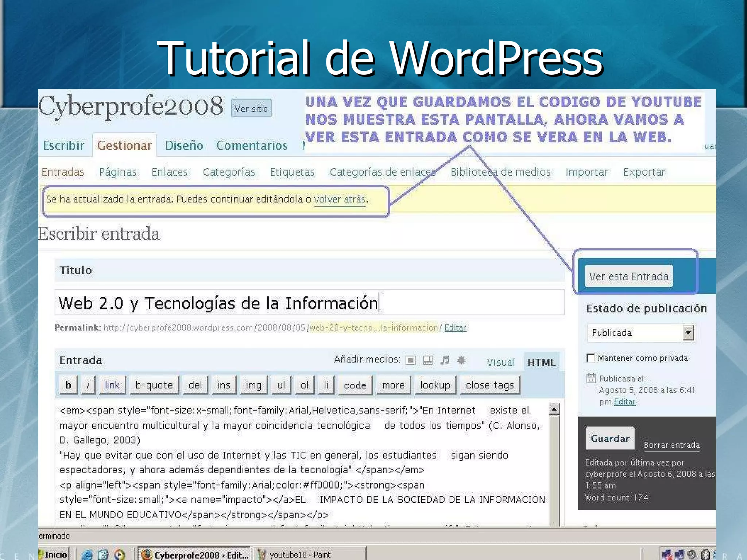The image size is (747, 560).
Task: Click inside the HTML entry text area
Action: point(302,463)
